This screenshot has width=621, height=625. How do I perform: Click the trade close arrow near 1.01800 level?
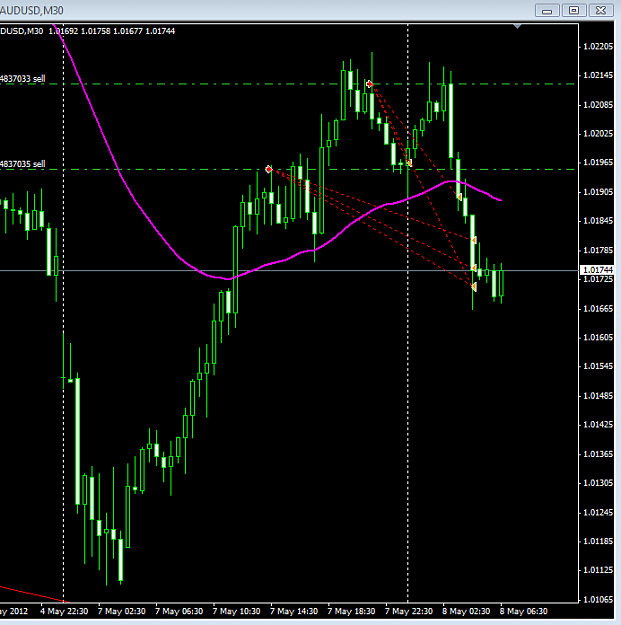pyautogui.click(x=474, y=240)
